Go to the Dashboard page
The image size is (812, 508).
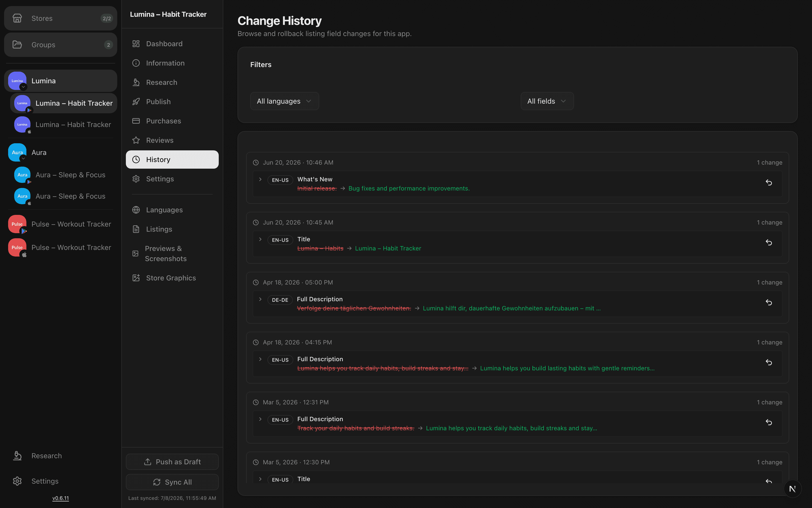(x=172, y=44)
